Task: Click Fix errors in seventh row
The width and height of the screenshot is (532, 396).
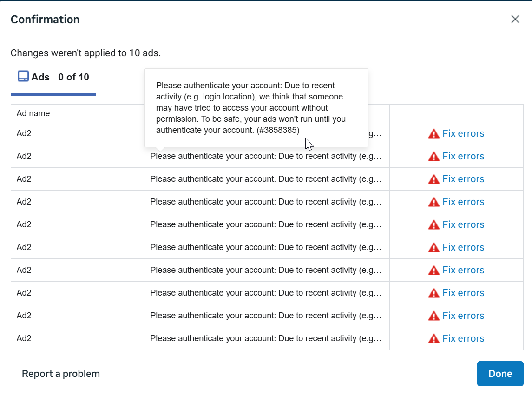Action: tap(463, 270)
